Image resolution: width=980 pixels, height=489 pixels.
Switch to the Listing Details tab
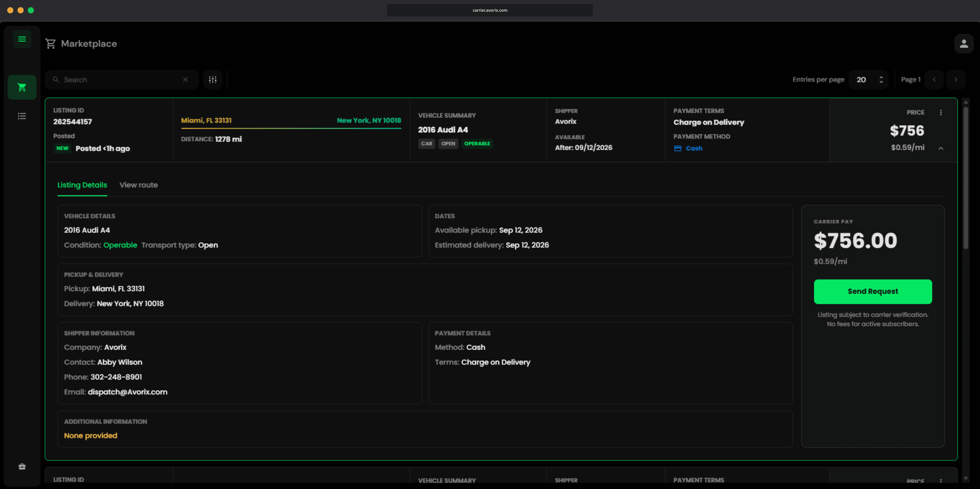[82, 185]
